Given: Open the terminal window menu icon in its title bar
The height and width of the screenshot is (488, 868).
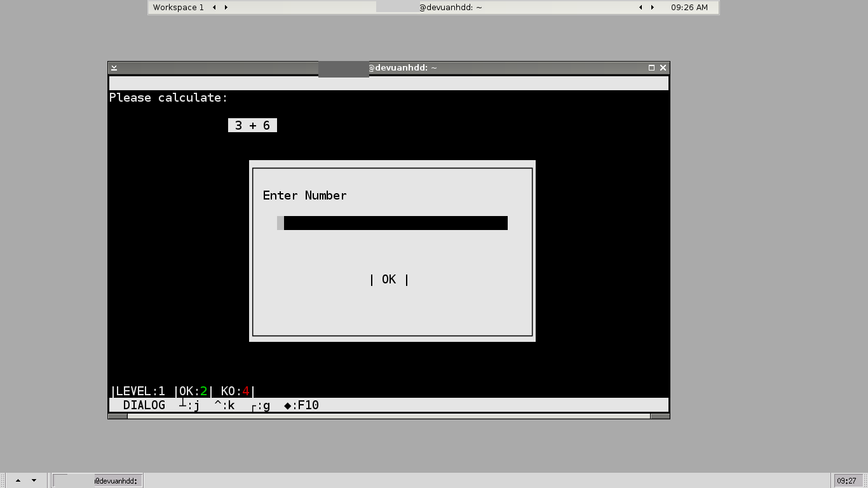Looking at the screenshot, I should [114, 67].
